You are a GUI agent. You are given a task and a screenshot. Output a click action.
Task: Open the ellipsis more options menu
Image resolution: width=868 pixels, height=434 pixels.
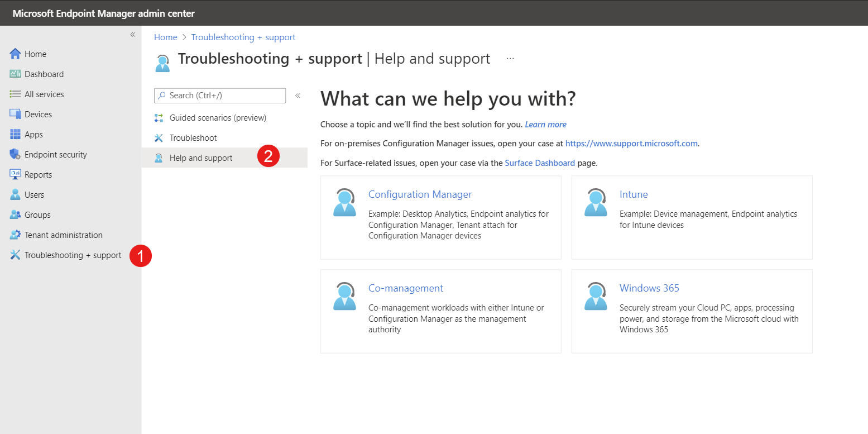510,59
